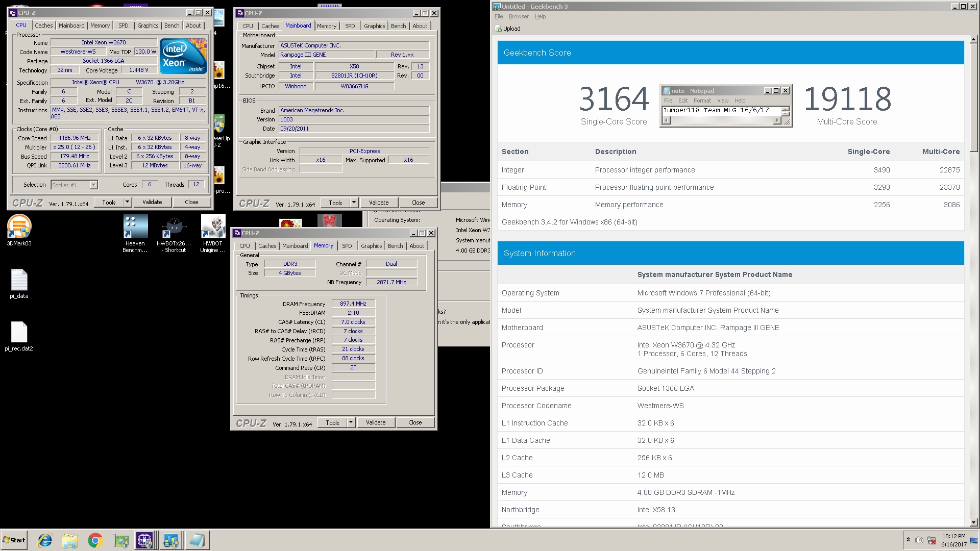The height and width of the screenshot is (551, 980).
Task: Click NB Frequency value 2871.7 MHz
Action: (391, 282)
